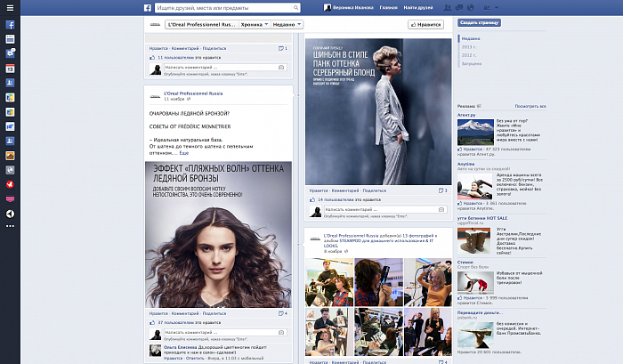The image size is (623, 364).
Task: Open Найти друзей in the top bar
Action: pos(418,7)
